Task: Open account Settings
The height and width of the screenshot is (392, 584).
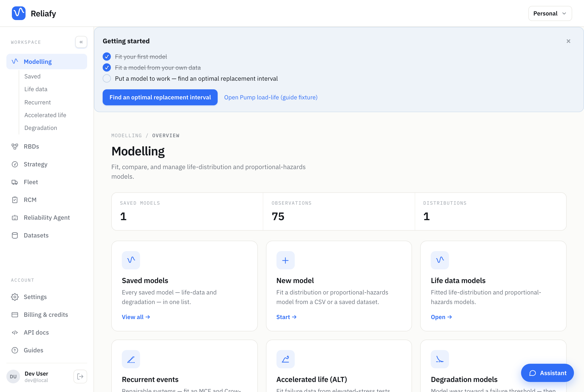Action: [47, 297]
